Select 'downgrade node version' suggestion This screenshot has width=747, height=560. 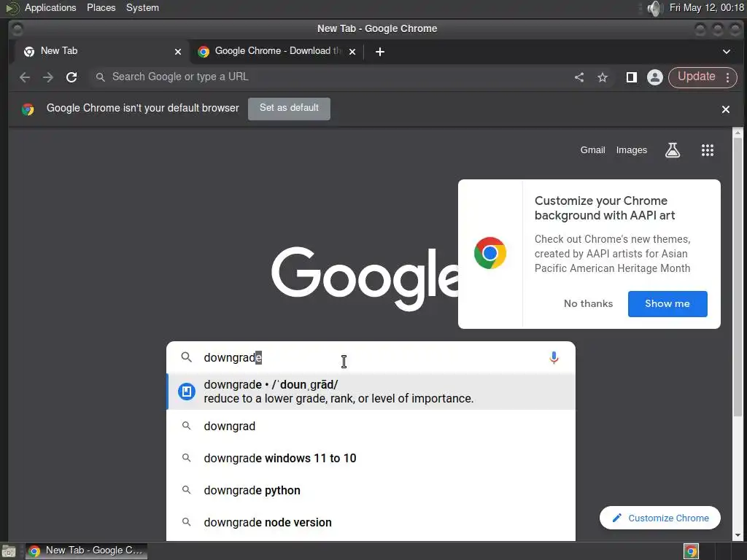coord(371,522)
